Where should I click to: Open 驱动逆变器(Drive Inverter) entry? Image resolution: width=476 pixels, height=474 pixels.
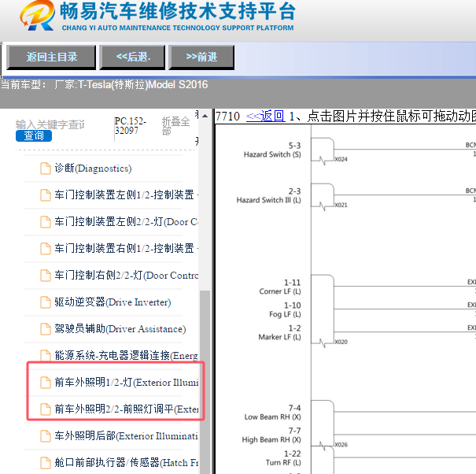[x=113, y=302]
